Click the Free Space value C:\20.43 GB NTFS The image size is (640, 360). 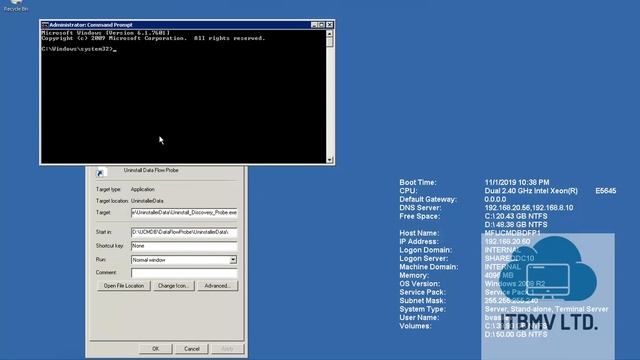coord(516,216)
